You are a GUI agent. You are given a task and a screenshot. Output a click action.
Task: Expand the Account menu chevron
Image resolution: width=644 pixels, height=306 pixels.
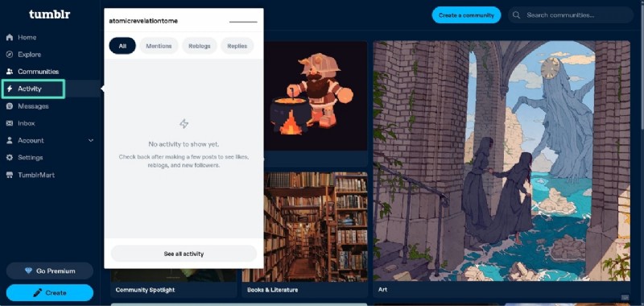point(91,140)
